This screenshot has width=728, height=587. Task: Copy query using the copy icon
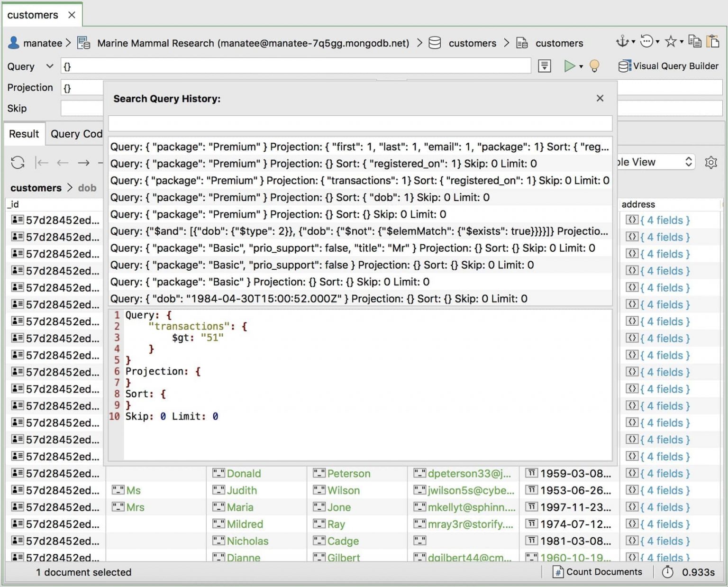pos(694,42)
